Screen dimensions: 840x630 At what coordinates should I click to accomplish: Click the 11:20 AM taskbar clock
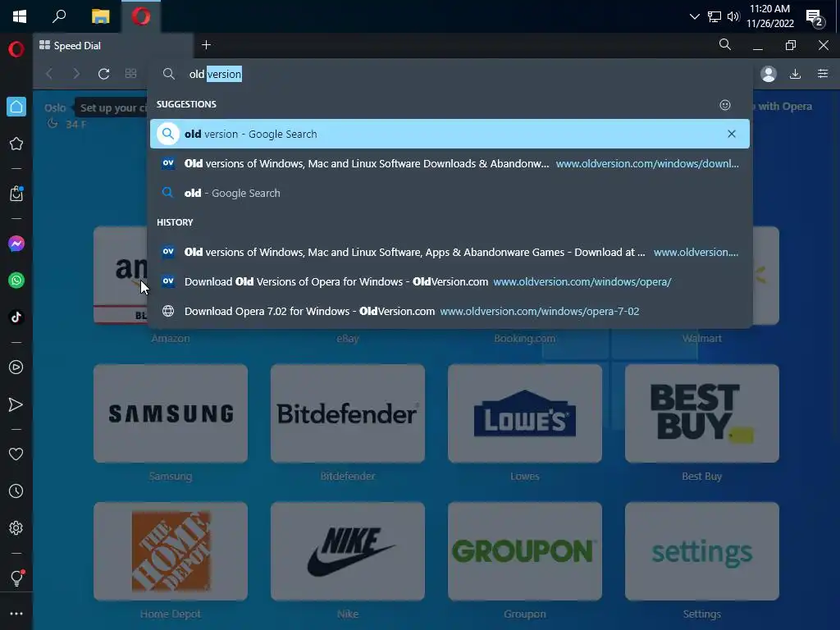pos(769,16)
